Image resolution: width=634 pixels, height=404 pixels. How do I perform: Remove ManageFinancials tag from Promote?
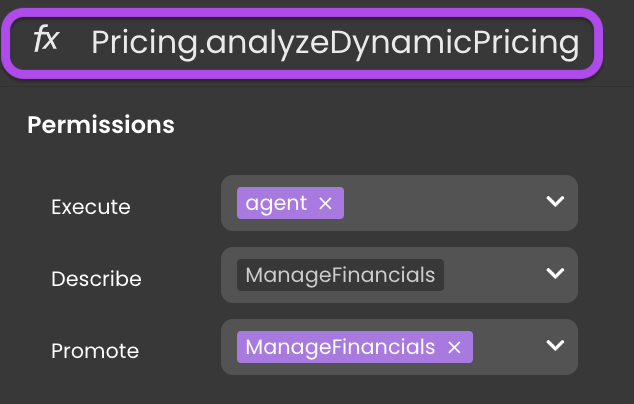point(454,347)
